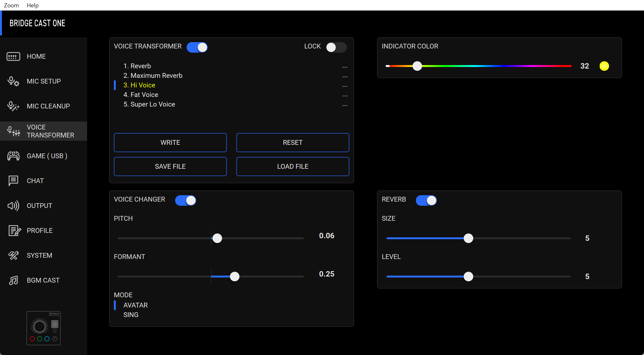
Task: Click the MIC SETUP microphone gear icon
Action: tap(13, 81)
